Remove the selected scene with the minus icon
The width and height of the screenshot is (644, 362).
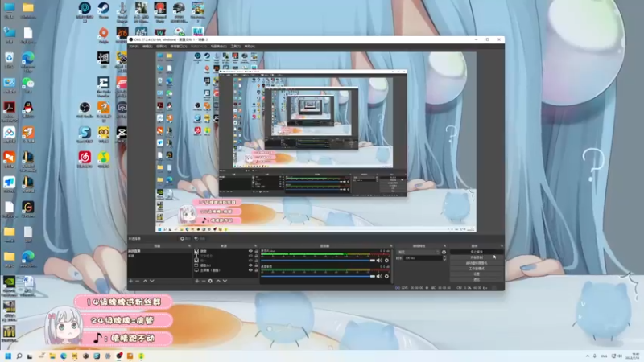137,281
